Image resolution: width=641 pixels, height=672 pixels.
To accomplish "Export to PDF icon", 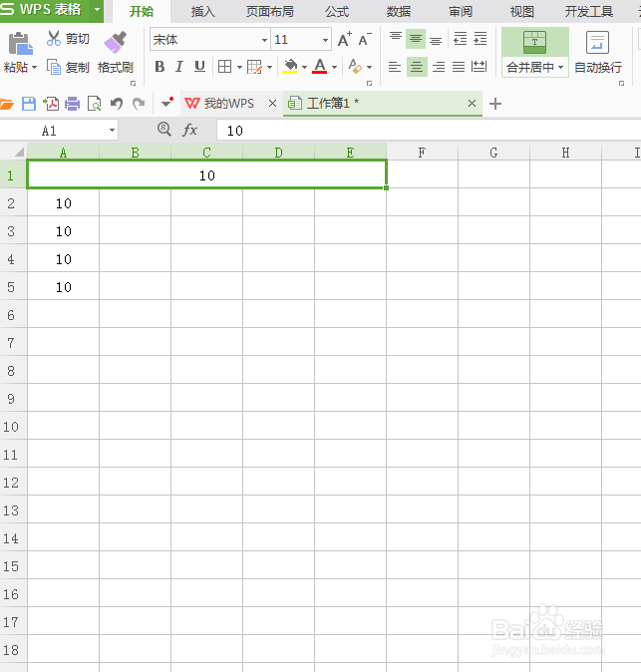I will [51, 104].
